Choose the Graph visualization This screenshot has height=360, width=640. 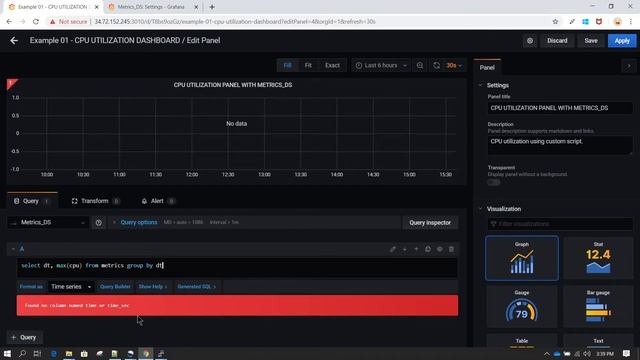[522, 258]
